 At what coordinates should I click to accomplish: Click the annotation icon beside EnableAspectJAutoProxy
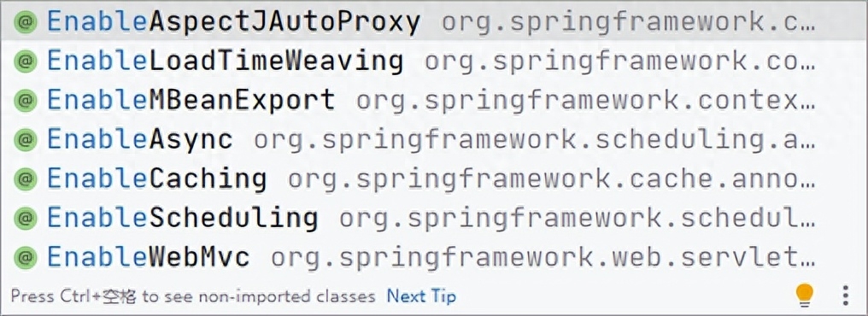[26, 22]
